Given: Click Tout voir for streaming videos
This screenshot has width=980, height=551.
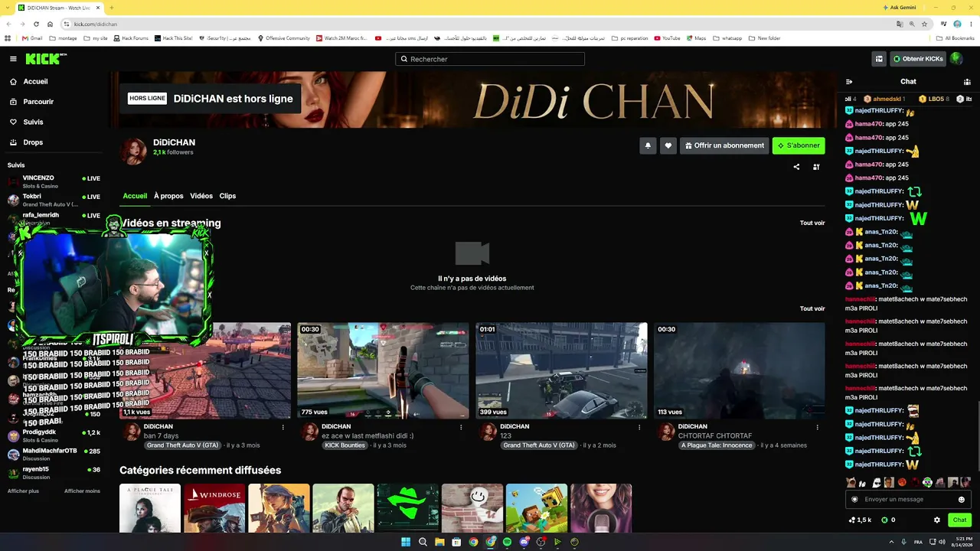Looking at the screenshot, I should click(812, 223).
